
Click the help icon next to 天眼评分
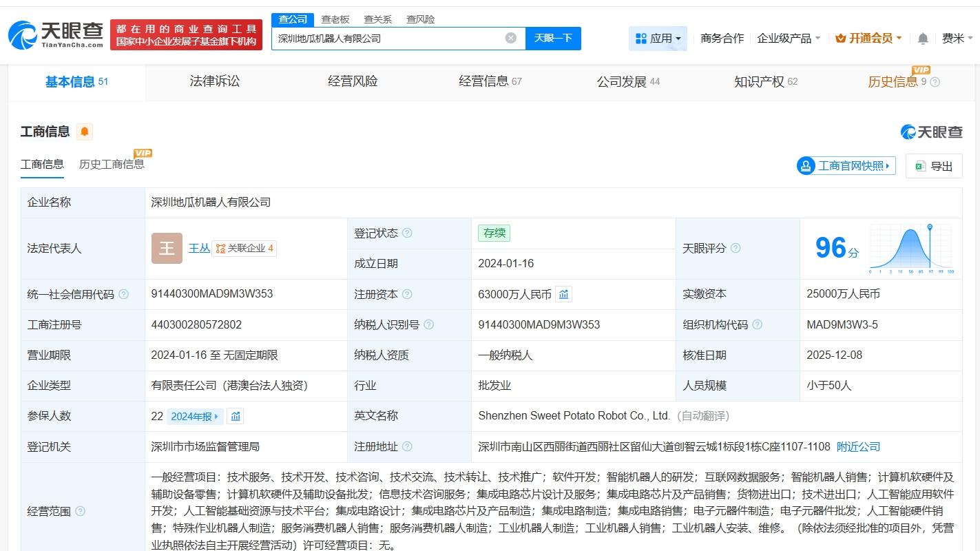[x=735, y=248]
